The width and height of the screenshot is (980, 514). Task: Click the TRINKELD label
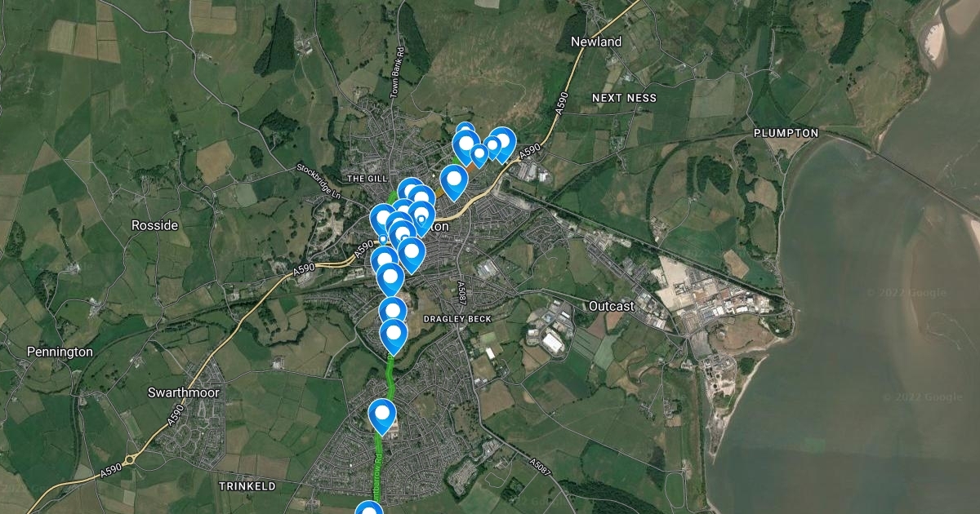[247, 485]
